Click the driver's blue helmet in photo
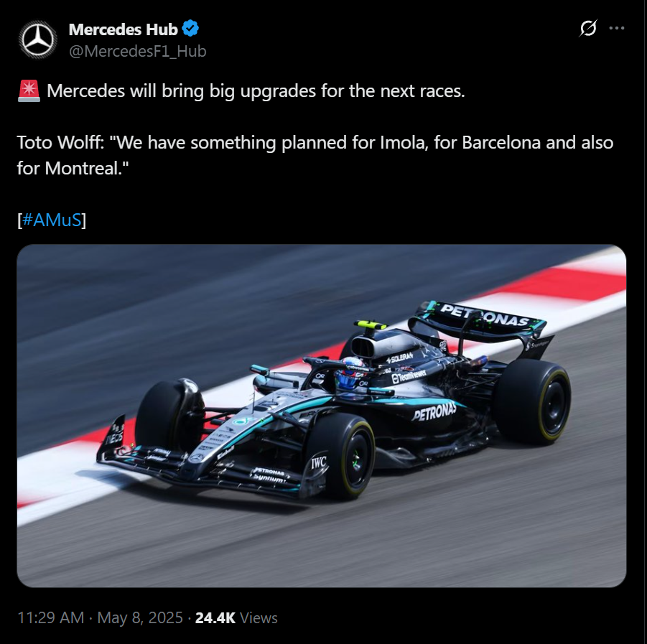The height and width of the screenshot is (644, 647). pyautogui.click(x=350, y=374)
